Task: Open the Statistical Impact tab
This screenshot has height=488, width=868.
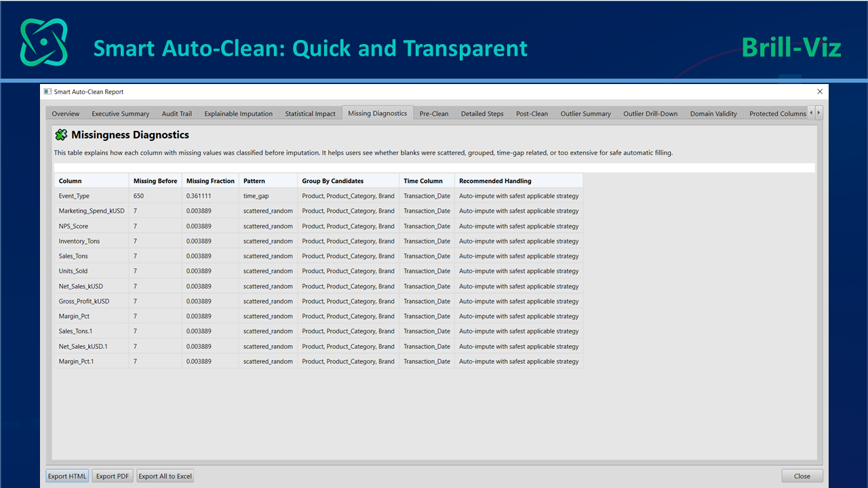Action: click(x=311, y=113)
